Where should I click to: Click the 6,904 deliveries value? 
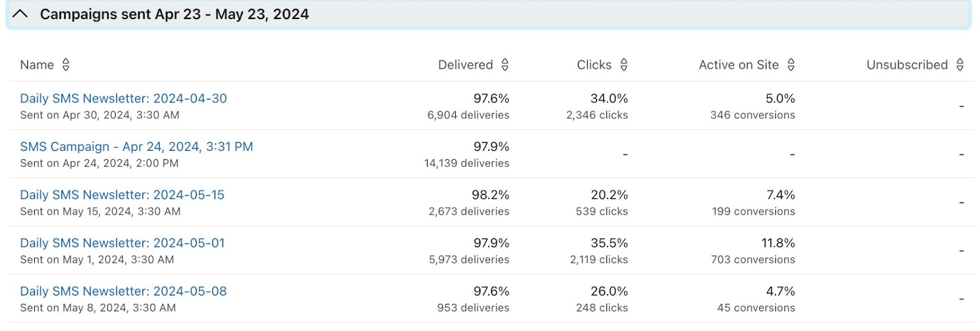click(468, 115)
